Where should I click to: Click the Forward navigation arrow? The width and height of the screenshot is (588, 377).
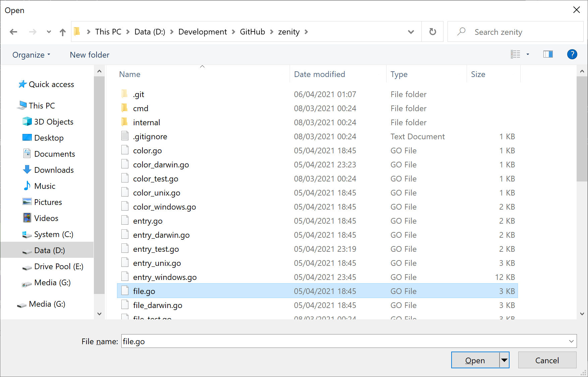pyautogui.click(x=33, y=31)
